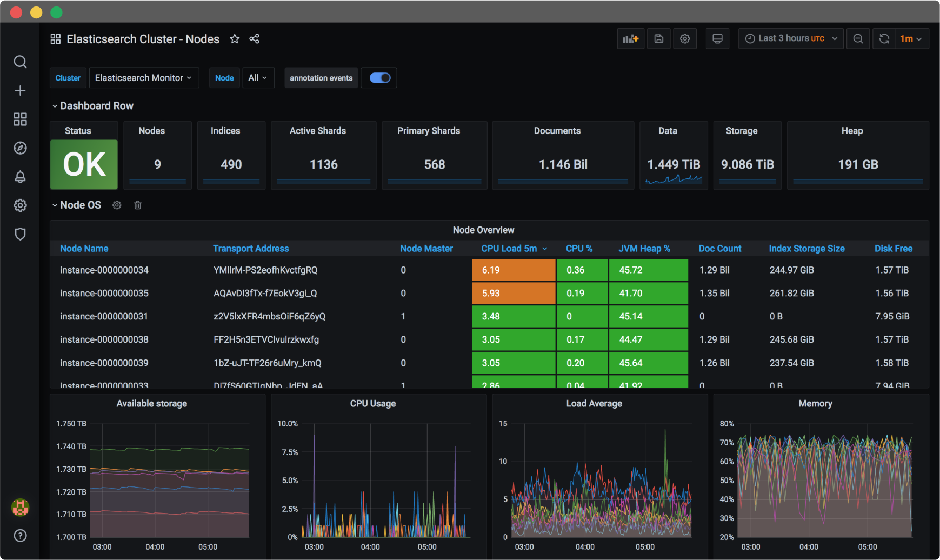Click the user avatar in the sidebar

coord(20,507)
